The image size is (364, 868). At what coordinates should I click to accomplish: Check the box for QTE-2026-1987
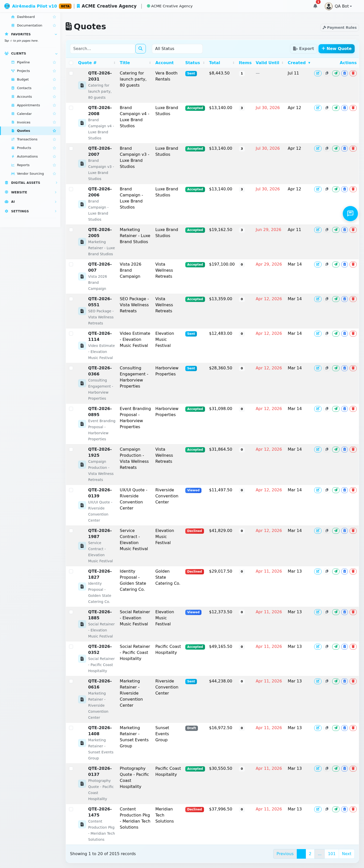point(71,531)
